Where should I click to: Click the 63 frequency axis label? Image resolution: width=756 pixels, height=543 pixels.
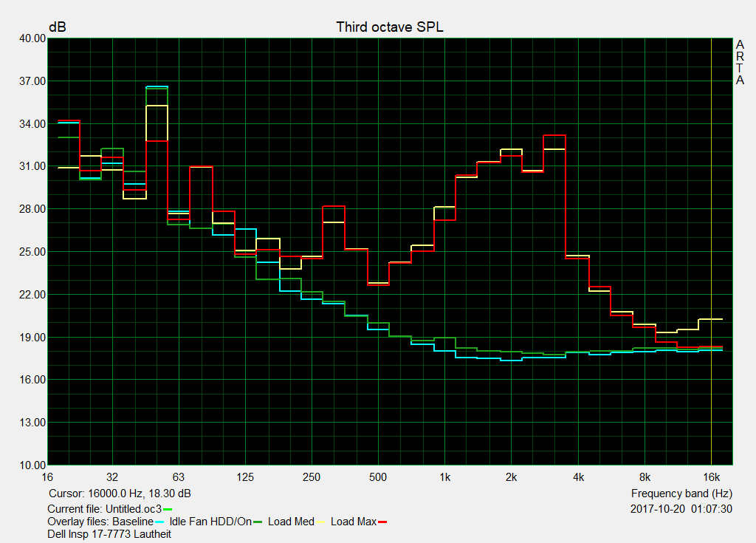(179, 477)
